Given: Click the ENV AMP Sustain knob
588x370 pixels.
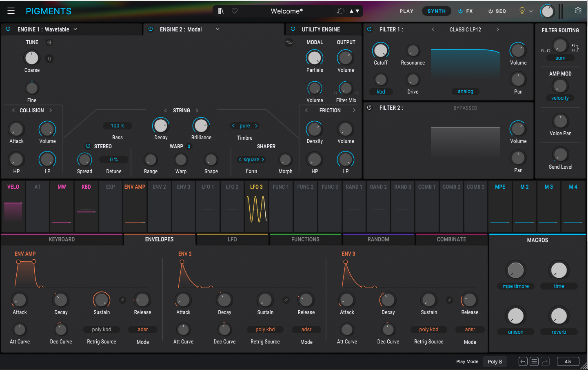Looking at the screenshot, I should point(102,300).
